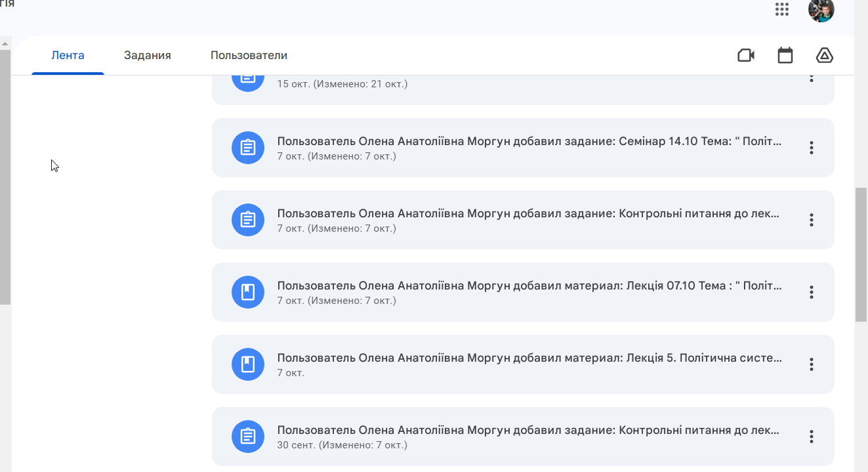Open the Пользователи tab

pos(249,55)
